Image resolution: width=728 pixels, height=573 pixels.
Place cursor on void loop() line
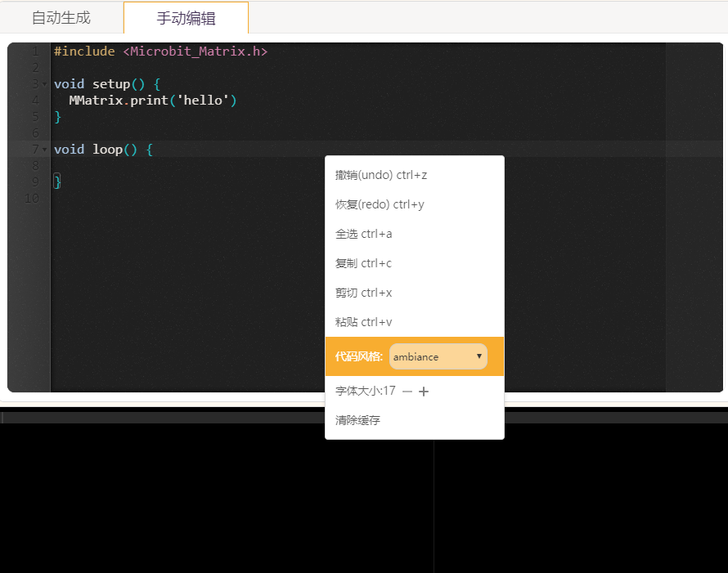coord(103,150)
